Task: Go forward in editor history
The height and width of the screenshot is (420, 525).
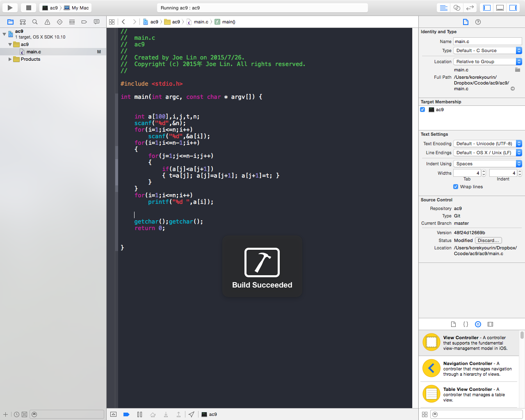Action: (134, 22)
